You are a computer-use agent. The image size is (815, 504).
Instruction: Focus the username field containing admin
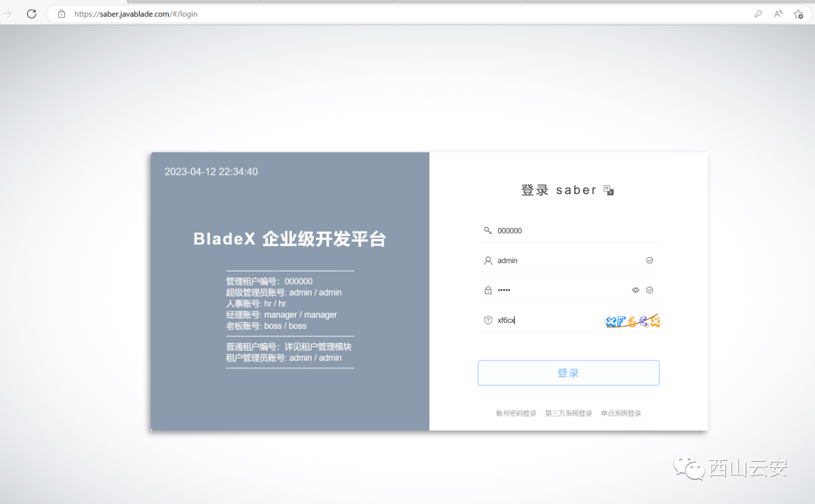coord(569,260)
